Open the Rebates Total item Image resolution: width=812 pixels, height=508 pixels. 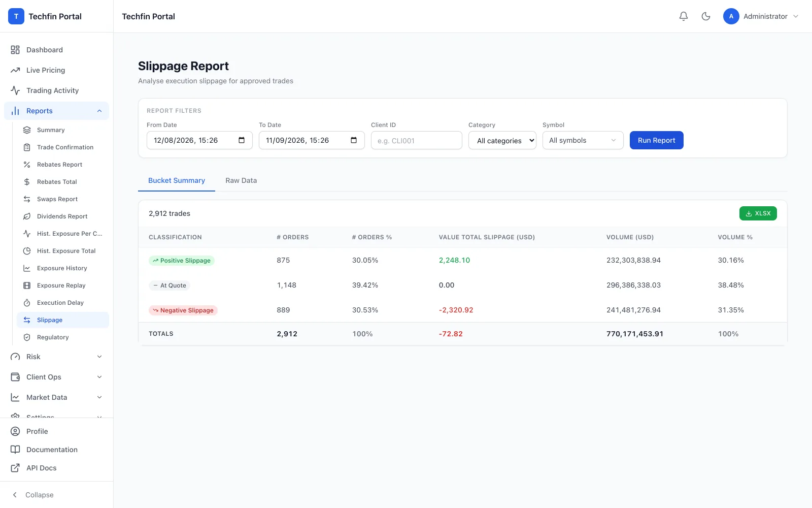[63, 182]
